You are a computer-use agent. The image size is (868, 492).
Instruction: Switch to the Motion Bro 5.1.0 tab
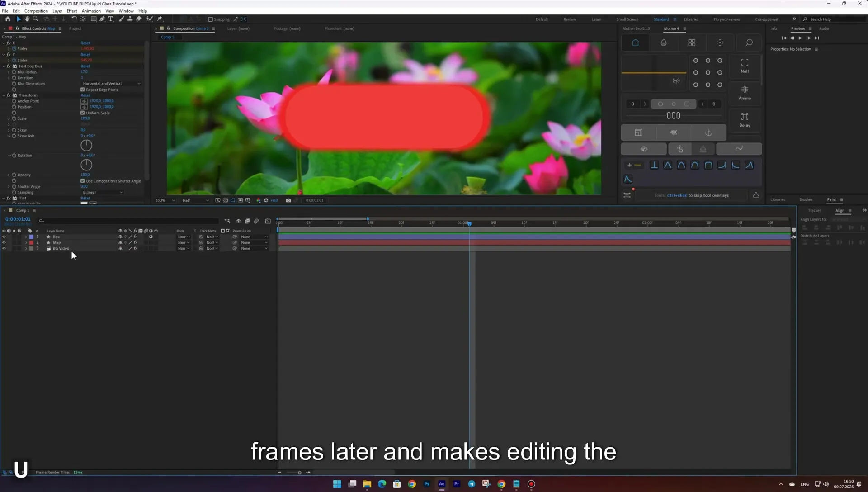pos(636,28)
